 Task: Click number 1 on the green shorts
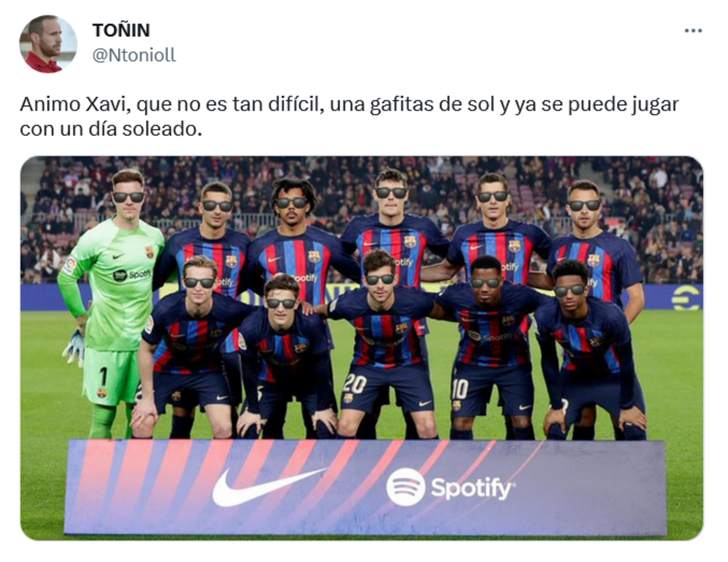pos(103,376)
